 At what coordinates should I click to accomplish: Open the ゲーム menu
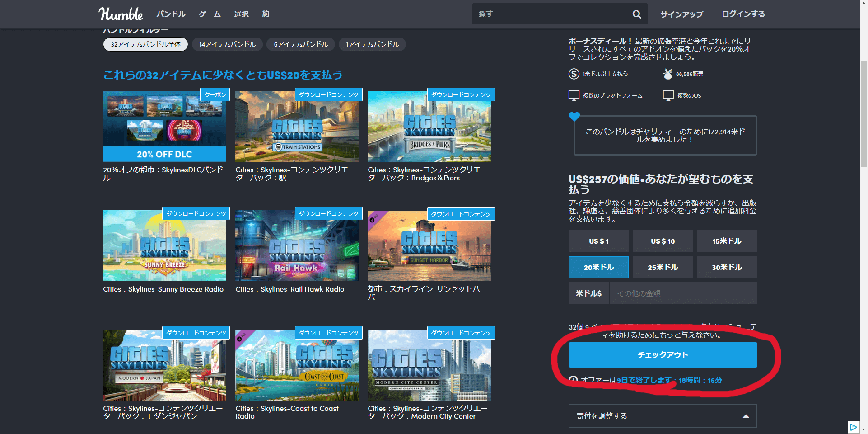click(210, 14)
